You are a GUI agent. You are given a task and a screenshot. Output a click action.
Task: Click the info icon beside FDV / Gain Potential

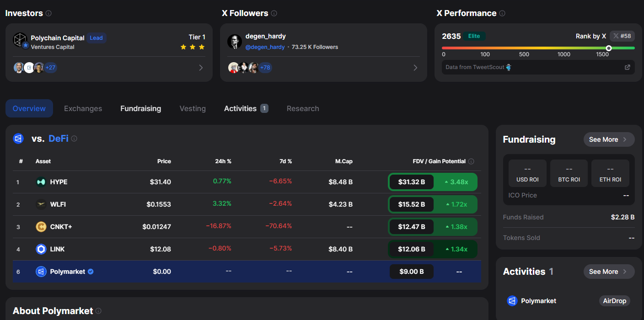[471, 161]
